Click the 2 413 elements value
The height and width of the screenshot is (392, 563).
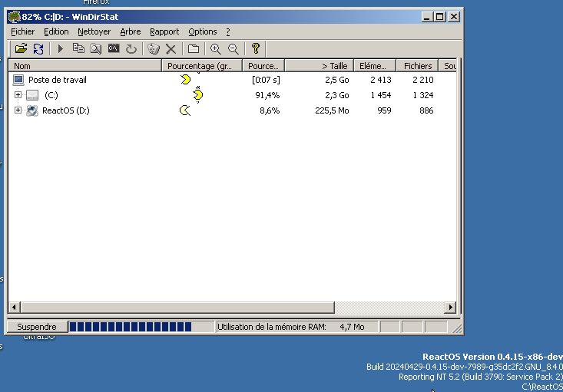point(381,80)
